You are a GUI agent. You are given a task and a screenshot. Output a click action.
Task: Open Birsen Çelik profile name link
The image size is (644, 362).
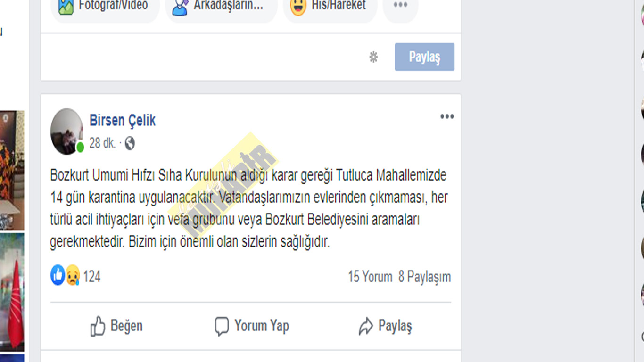tap(123, 121)
